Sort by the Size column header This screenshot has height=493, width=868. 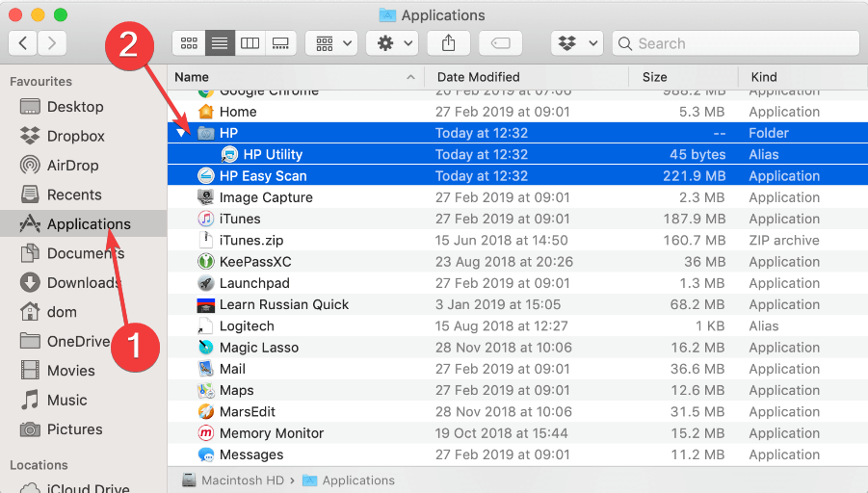pos(684,77)
